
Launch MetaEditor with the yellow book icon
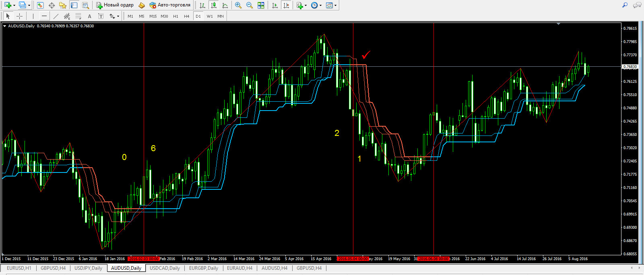[x=142, y=5]
